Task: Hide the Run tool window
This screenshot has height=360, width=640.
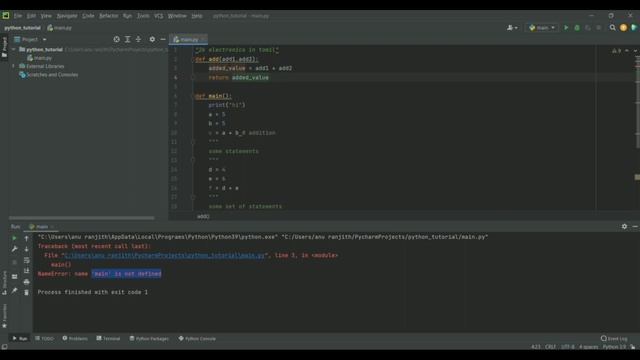Action: coord(635,227)
